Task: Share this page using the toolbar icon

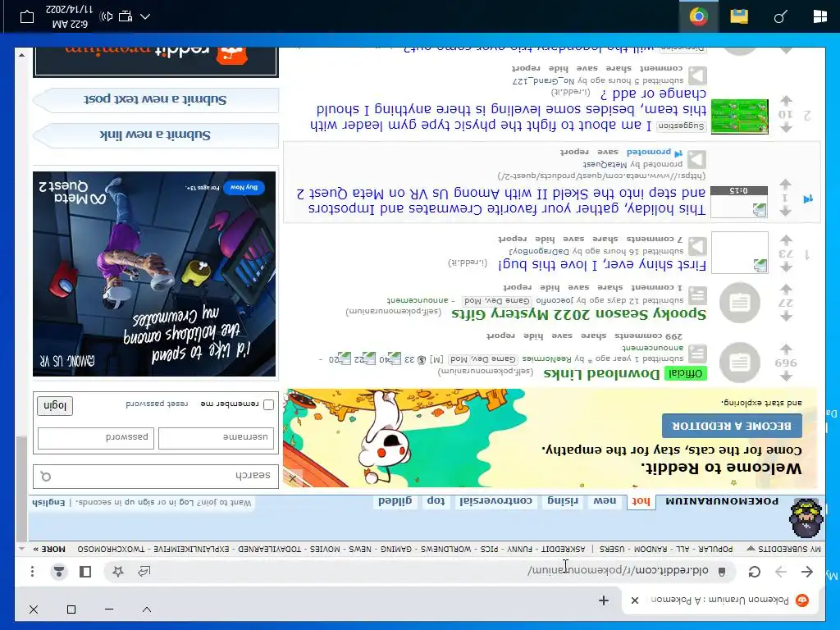Action: (x=144, y=572)
